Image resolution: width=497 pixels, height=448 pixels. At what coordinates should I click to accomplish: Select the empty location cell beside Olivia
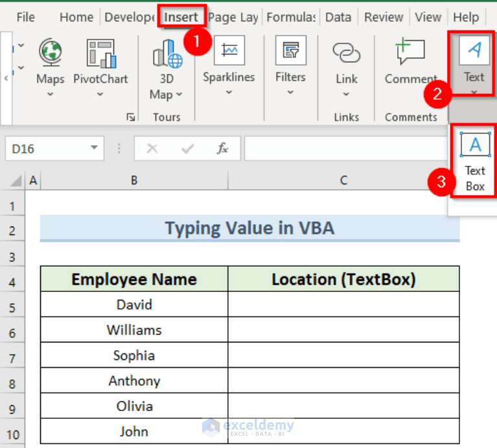click(x=343, y=406)
